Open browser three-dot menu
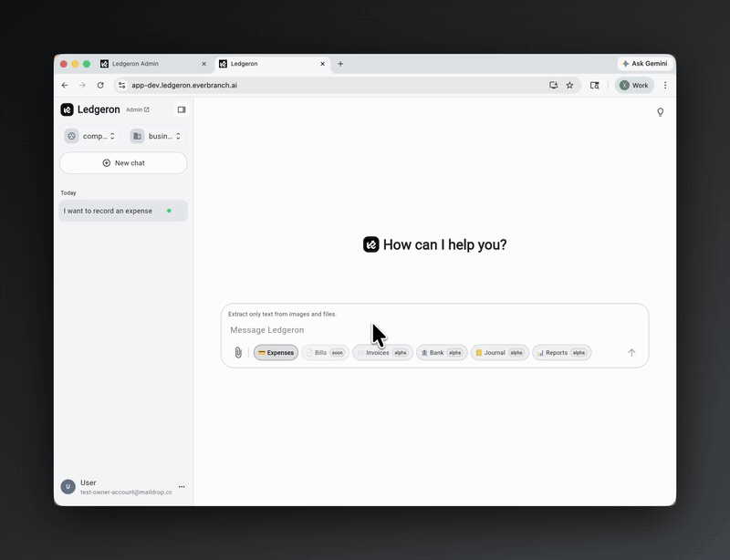Viewport: 730px width, 560px height. pyautogui.click(x=666, y=85)
